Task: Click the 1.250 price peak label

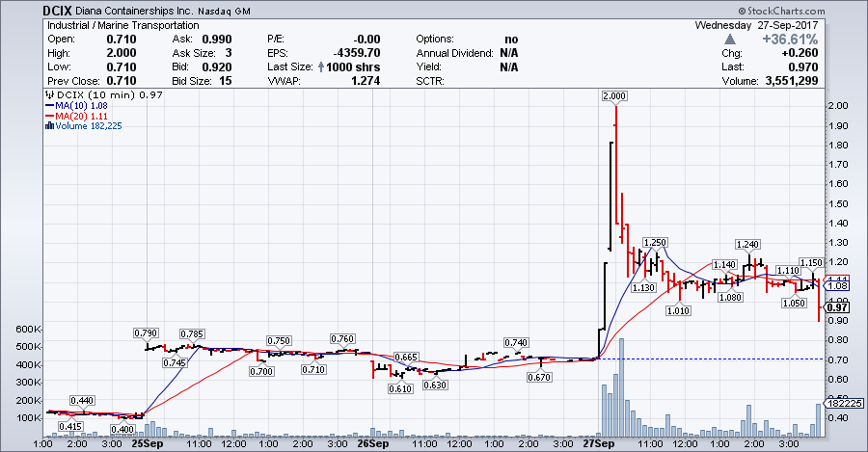Action: pyautogui.click(x=655, y=242)
